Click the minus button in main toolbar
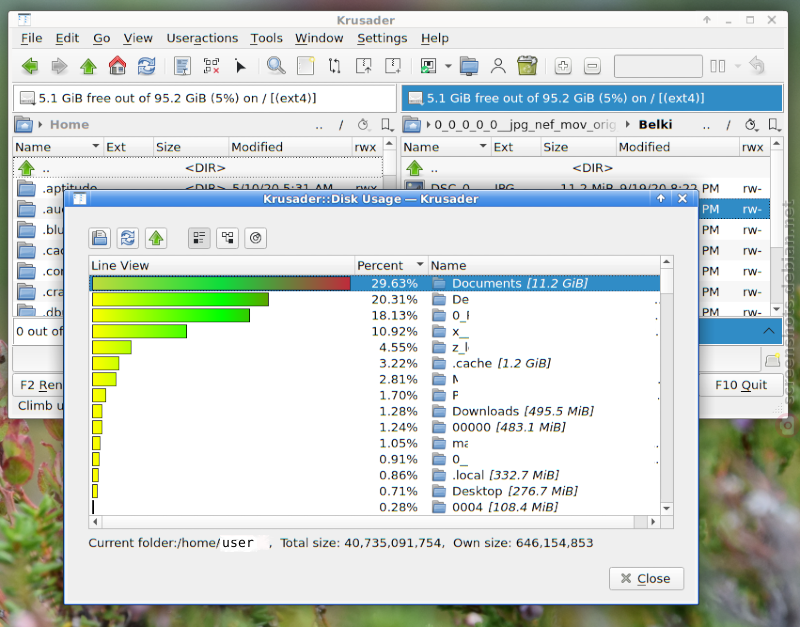The width and height of the screenshot is (800, 627). (x=592, y=66)
